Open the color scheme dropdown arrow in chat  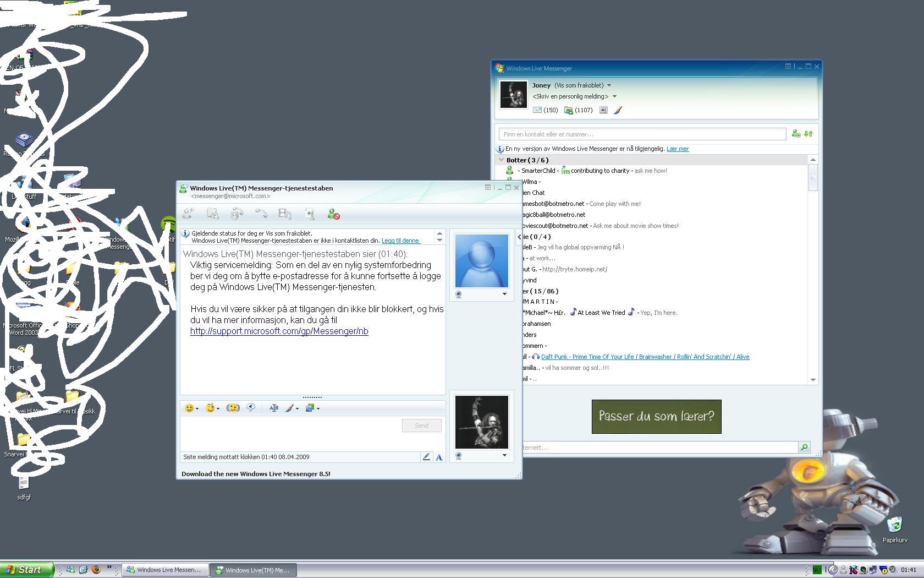click(x=297, y=408)
